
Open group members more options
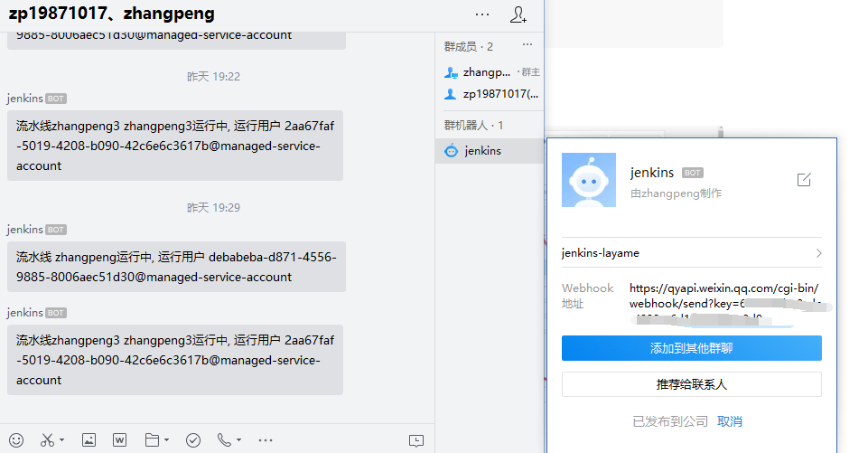pos(527,46)
